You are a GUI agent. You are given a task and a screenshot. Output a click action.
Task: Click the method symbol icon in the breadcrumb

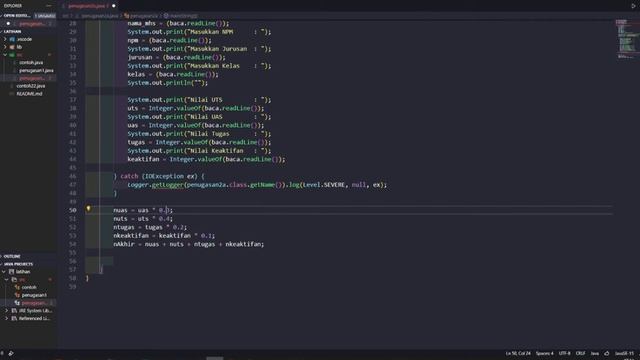166,16
